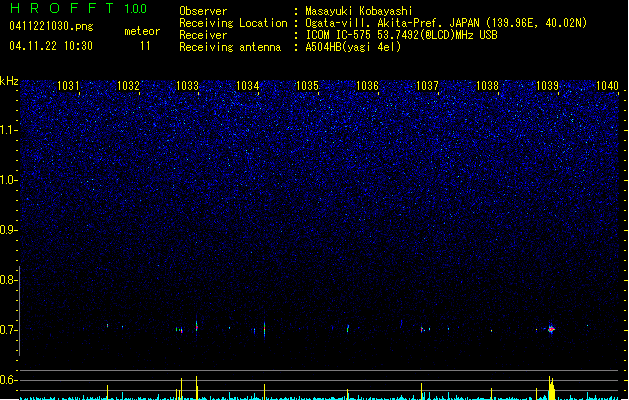
Task: Click the 1033 time axis marker
Action: (x=187, y=85)
